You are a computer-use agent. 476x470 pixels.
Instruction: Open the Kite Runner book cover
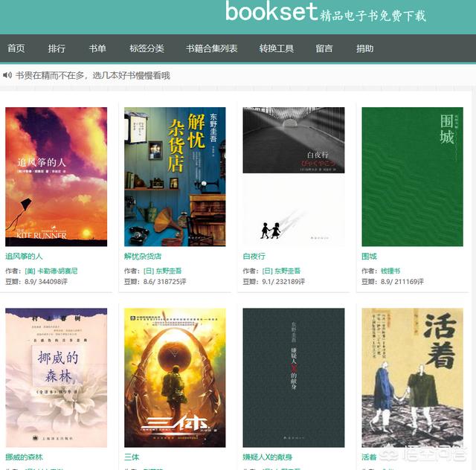(57, 177)
